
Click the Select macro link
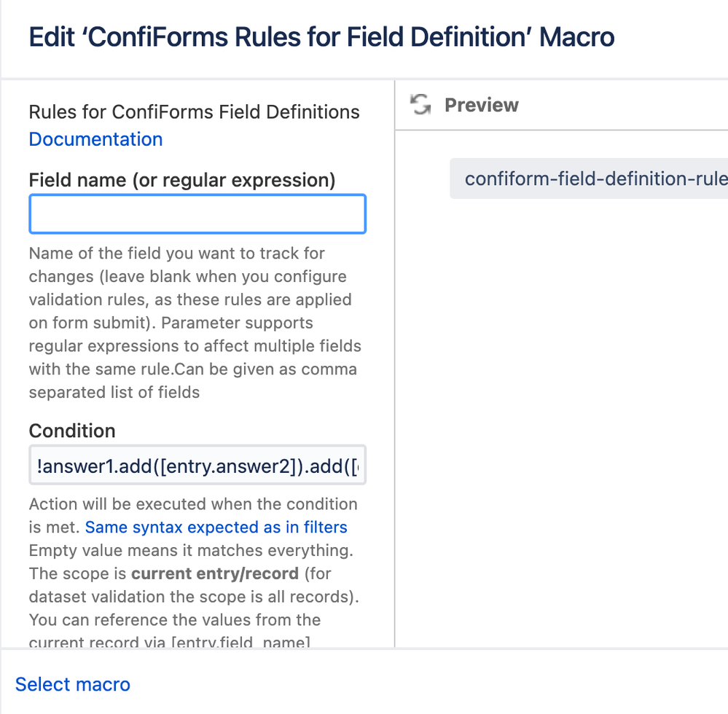[72, 684]
